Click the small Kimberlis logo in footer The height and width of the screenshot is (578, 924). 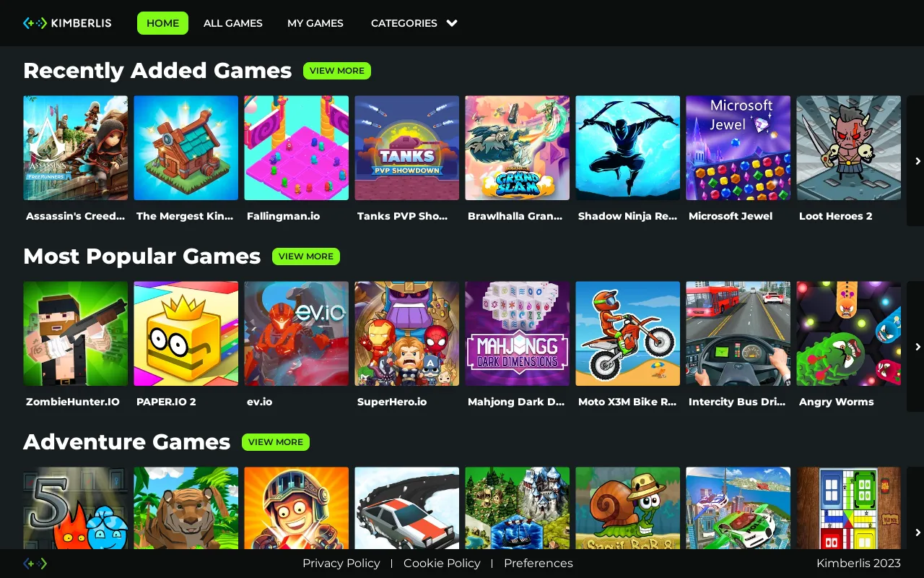[35, 564]
